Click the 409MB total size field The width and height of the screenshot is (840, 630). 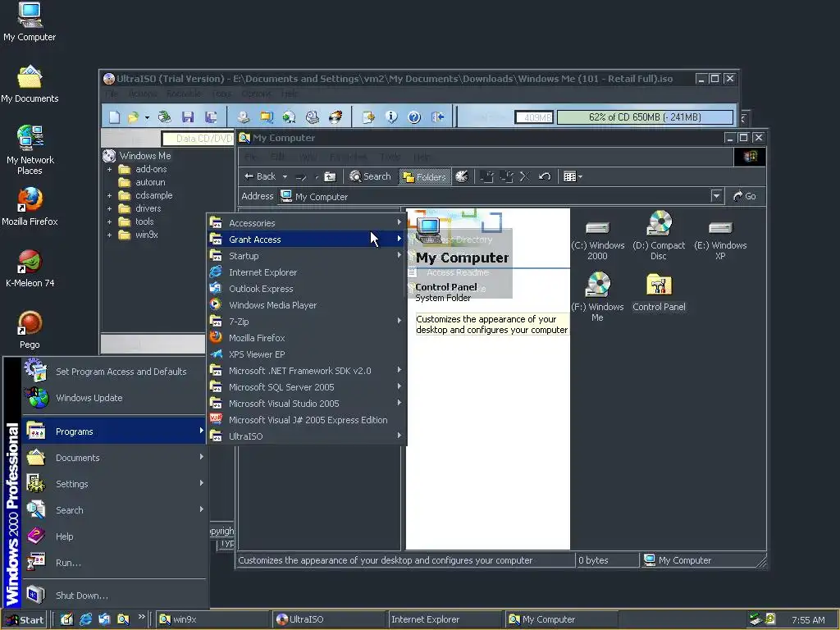click(x=534, y=117)
